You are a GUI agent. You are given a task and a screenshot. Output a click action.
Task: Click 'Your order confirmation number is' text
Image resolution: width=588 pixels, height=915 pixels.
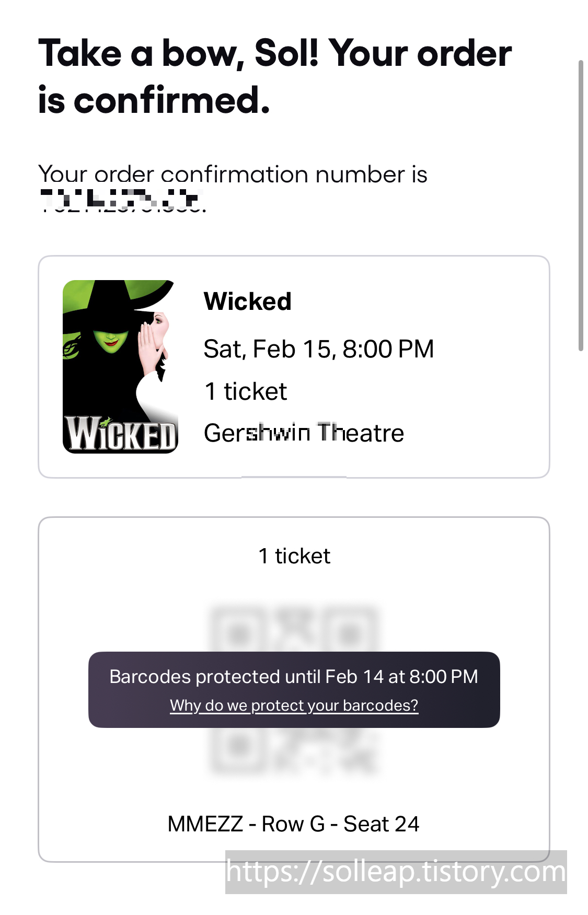pos(233,174)
